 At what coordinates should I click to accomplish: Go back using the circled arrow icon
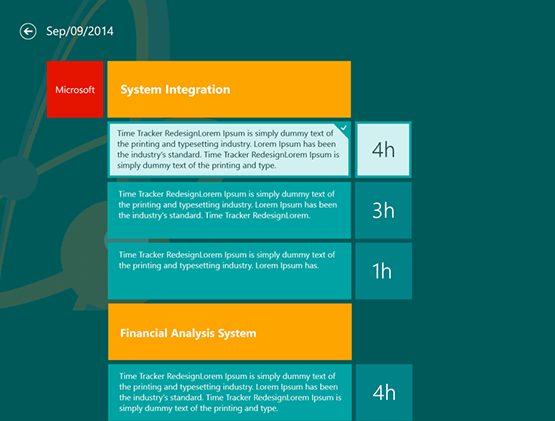pyautogui.click(x=28, y=32)
